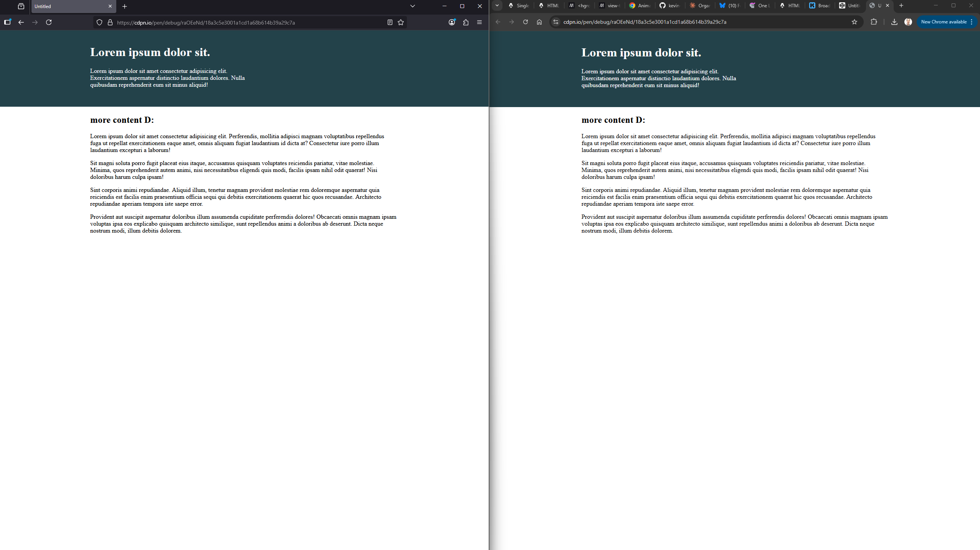View site information in Chrome's address bar
Screen dimensions: 980x550
(x=555, y=22)
